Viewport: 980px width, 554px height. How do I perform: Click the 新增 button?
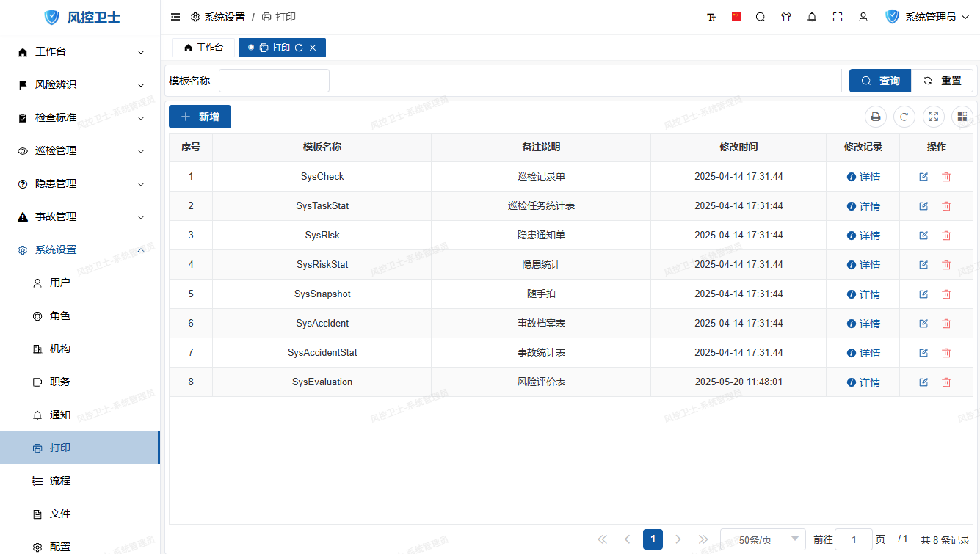(x=200, y=117)
